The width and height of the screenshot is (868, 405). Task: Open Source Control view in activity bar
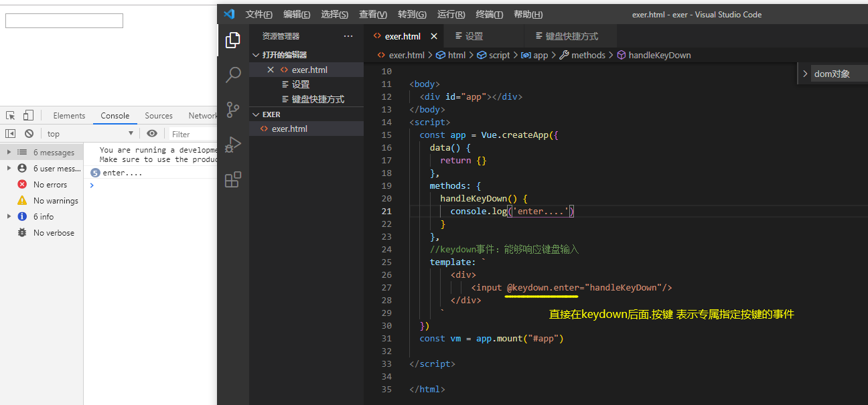click(233, 110)
